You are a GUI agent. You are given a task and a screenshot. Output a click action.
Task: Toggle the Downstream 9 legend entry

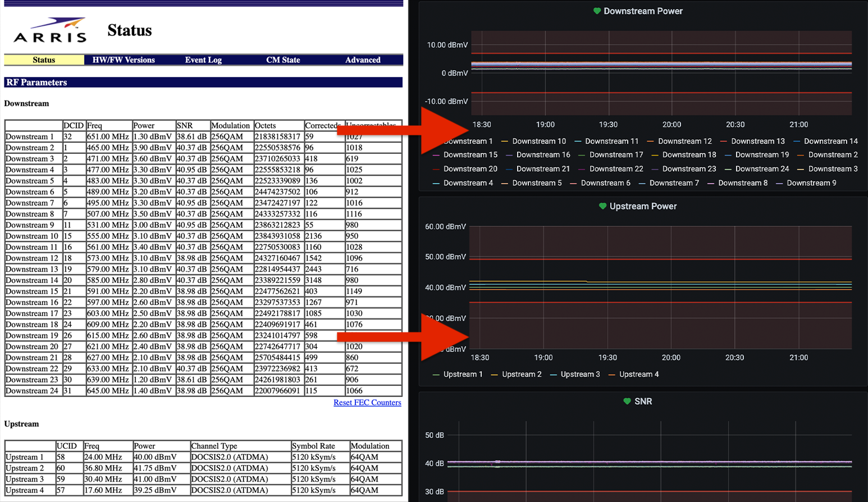pos(811,182)
